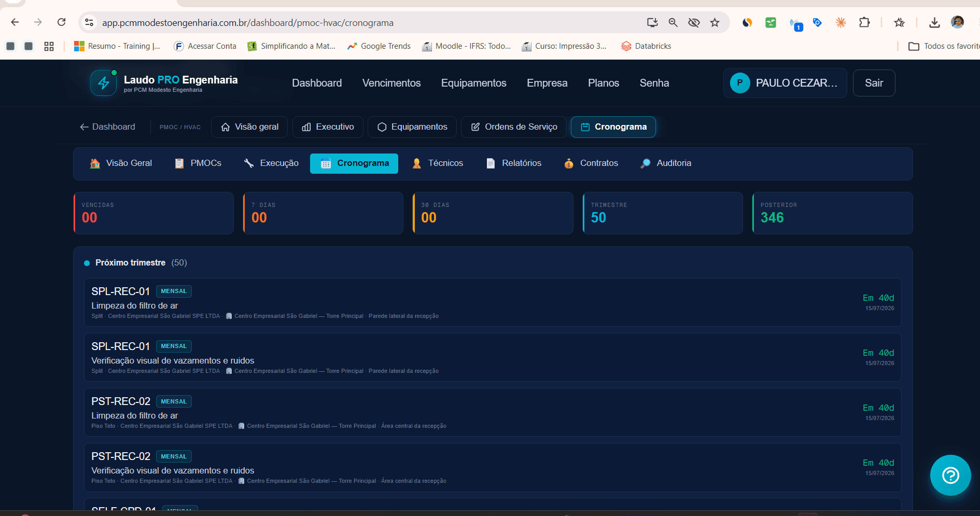Viewport: 980px width, 516px height.
Task: Click the Laudo PRO lightning logo
Action: [104, 83]
